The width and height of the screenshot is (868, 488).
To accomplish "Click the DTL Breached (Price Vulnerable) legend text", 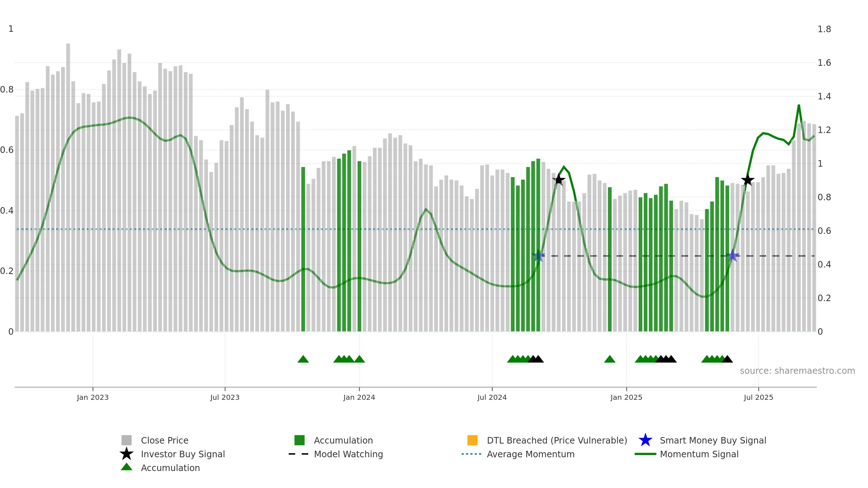I will 557,441.
